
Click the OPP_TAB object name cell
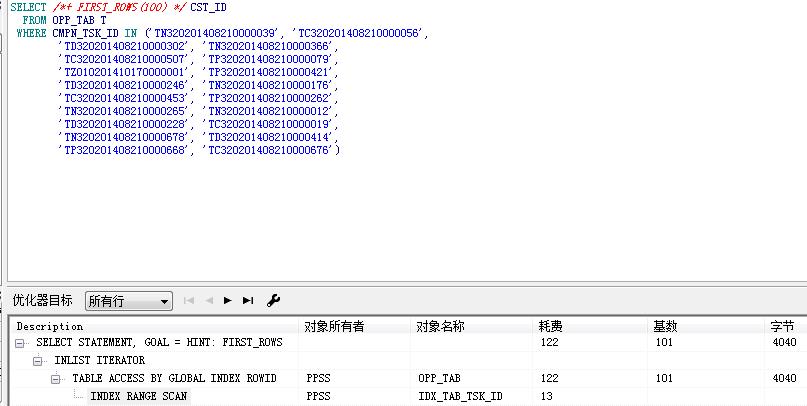pyautogui.click(x=439, y=378)
